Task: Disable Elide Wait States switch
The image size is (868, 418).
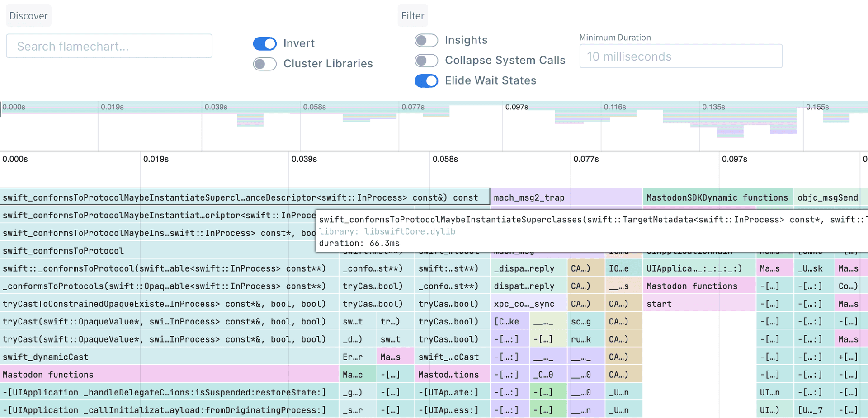Action: tap(426, 80)
